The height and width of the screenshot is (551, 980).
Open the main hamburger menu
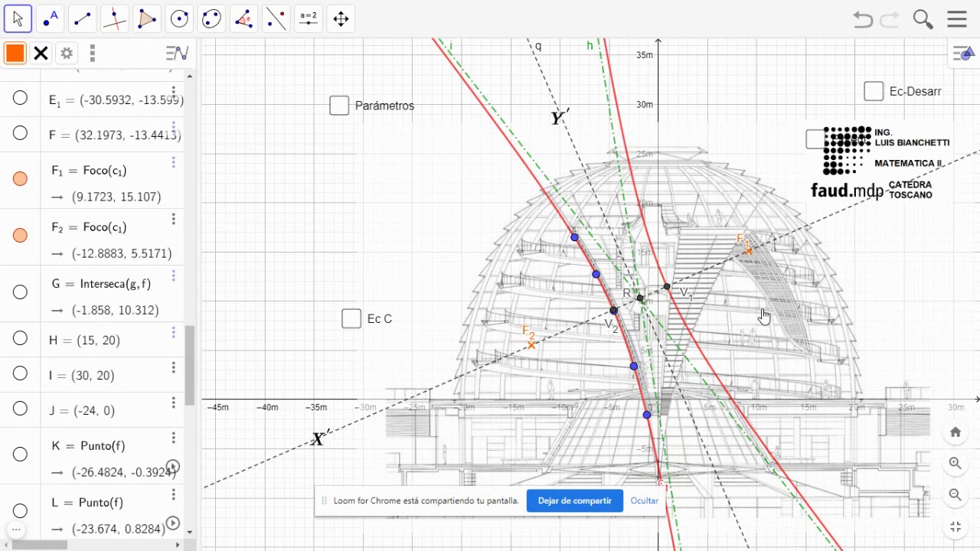(x=957, y=20)
